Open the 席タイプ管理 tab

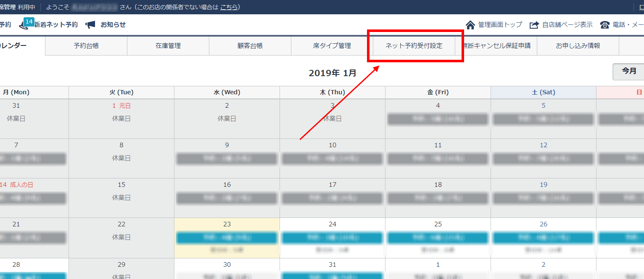332,46
